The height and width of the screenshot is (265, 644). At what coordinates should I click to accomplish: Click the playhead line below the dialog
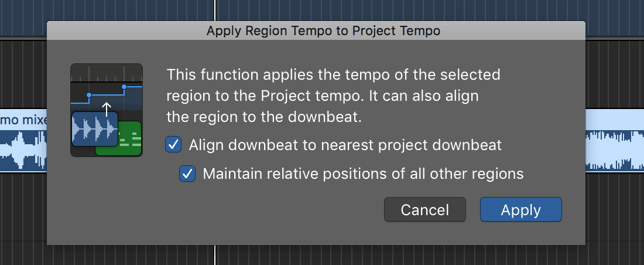pyautogui.click(x=214, y=255)
